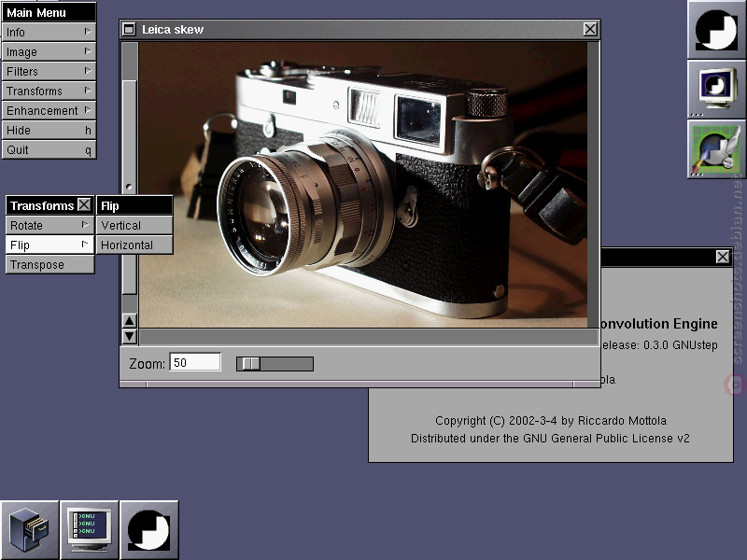This screenshot has width=747, height=560.
Task: Click the green-grid dock icon on the right
Action: click(716, 148)
